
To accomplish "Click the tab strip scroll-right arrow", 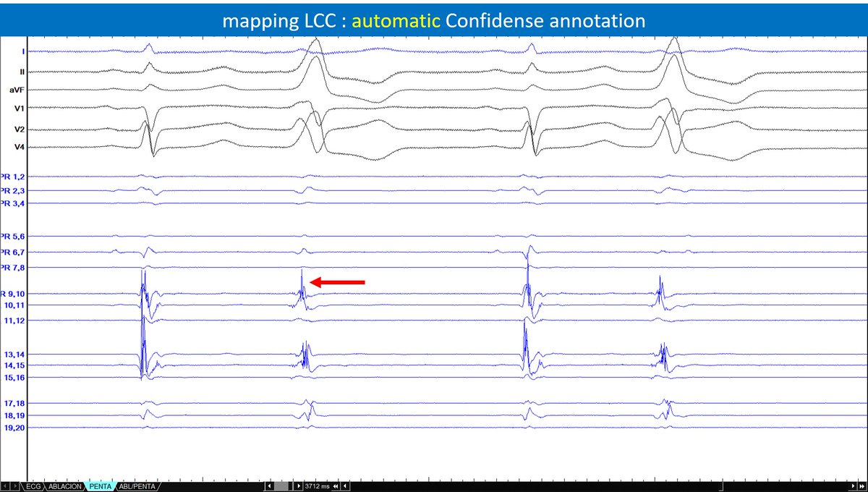I will [15, 486].
